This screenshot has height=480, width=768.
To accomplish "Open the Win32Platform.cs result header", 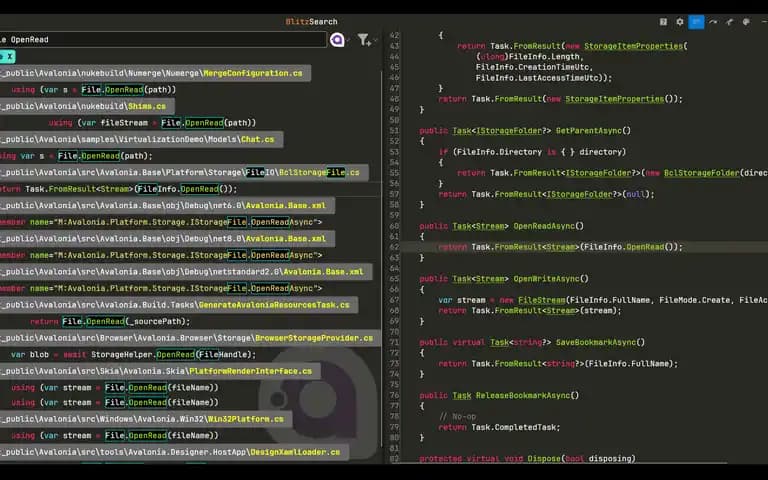I will tap(146, 419).
